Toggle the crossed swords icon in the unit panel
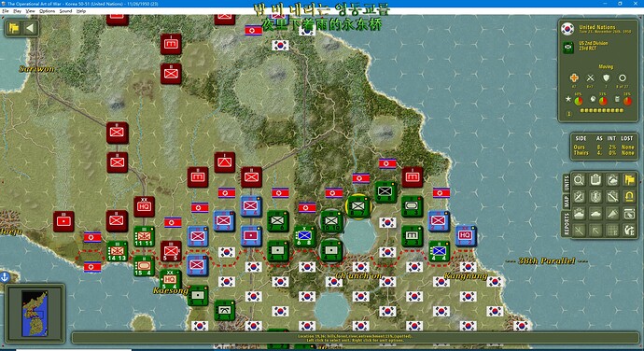 point(590,77)
